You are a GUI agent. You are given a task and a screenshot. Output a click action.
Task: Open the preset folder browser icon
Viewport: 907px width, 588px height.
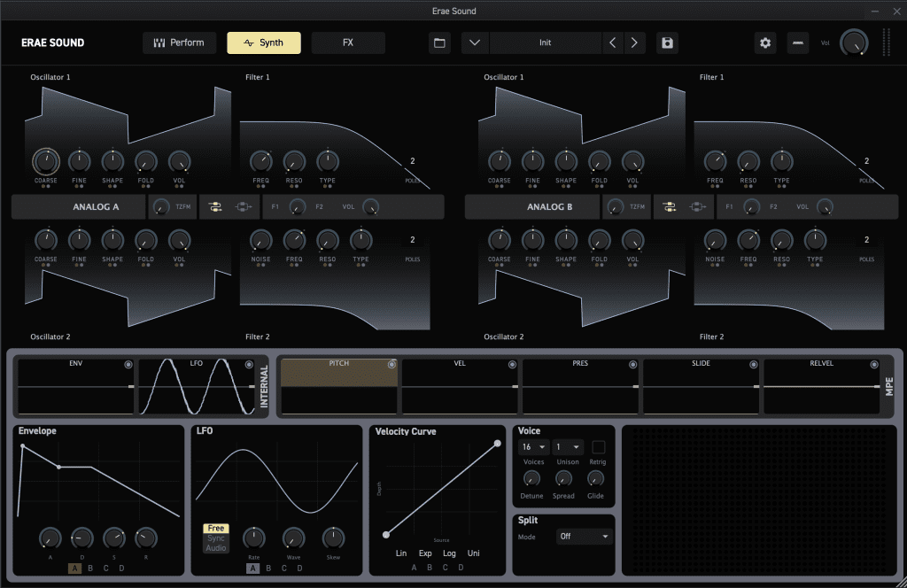439,43
